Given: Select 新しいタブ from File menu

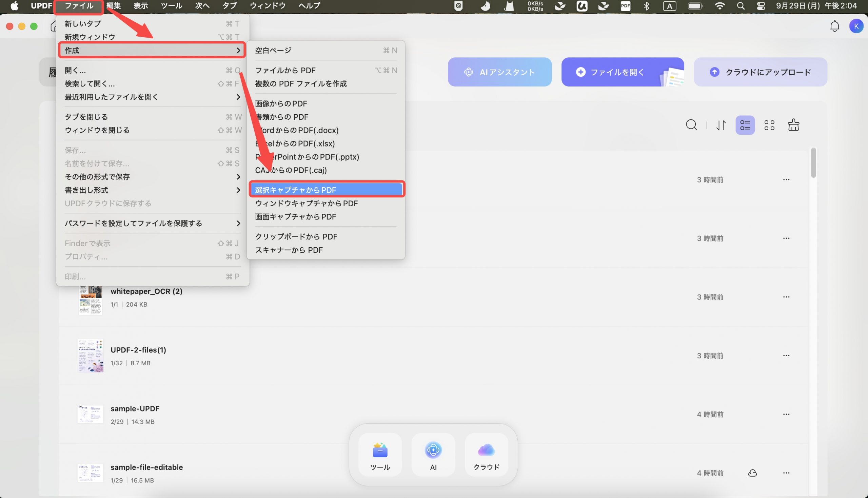Looking at the screenshot, I should [x=153, y=24].
